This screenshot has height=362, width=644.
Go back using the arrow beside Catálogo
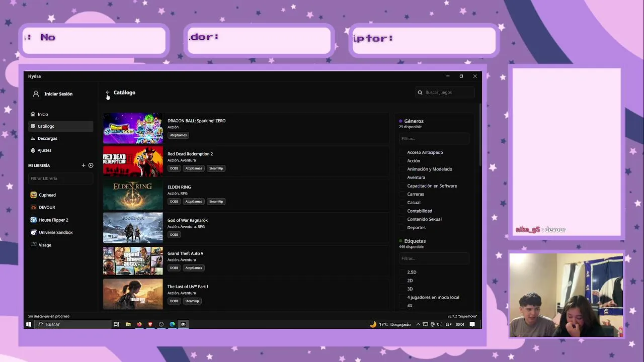[x=108, y=93]
